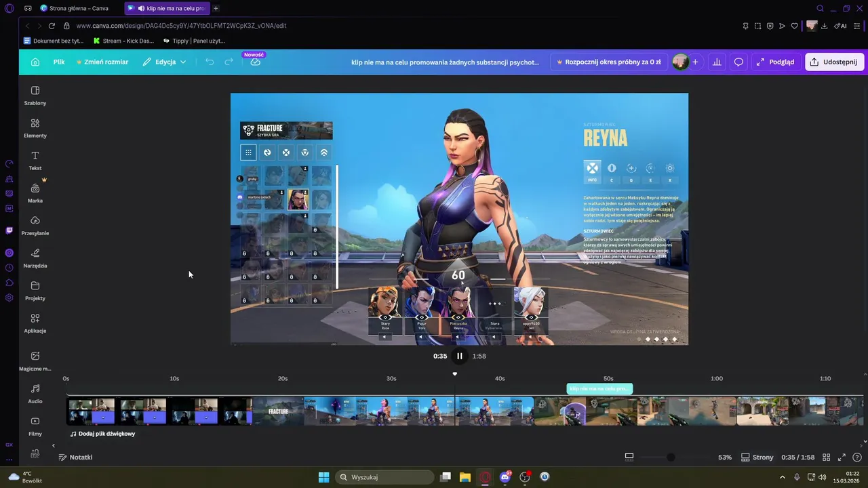Click the cloud save status icon
The image size is (868, 488).
pyautogui.click(x=255, y=62)
